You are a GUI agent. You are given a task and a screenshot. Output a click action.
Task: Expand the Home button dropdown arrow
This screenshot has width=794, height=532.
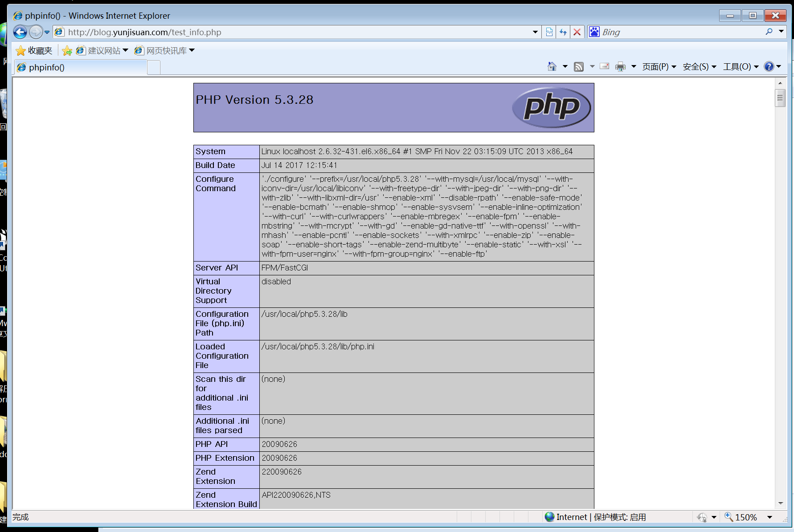pyautogui.click(x=565, y=67)
